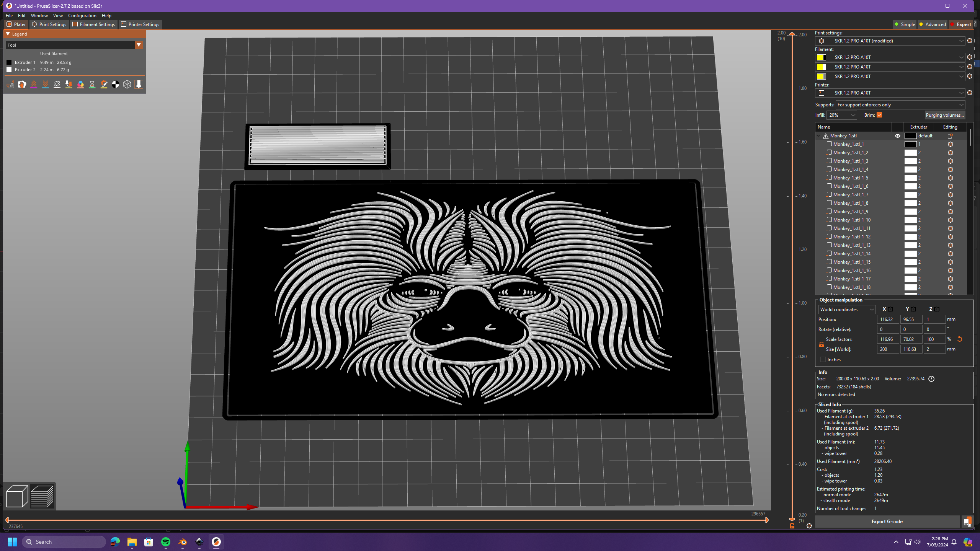The height and width of the screenshot is (551, 980).
Task: Show retractions using orange up-chevrons icon
Action: tap(34, 84)
